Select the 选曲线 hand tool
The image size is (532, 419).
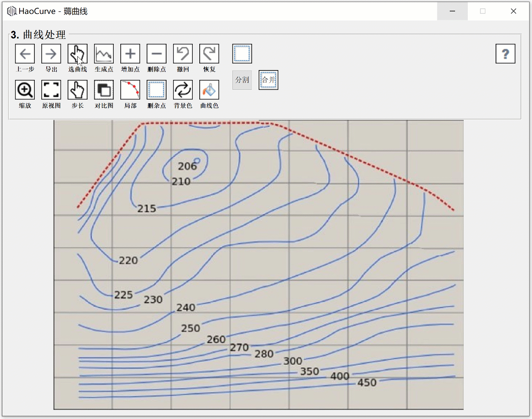(x=77, y=54)
